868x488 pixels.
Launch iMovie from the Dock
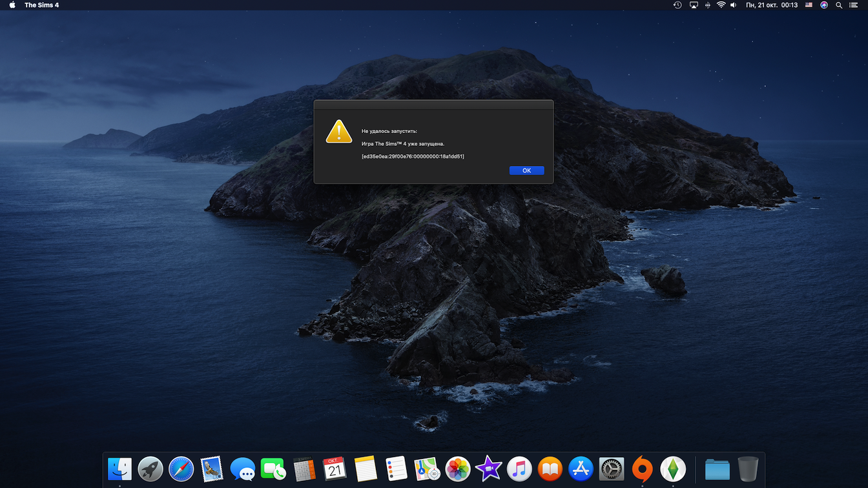pos(488,469)
